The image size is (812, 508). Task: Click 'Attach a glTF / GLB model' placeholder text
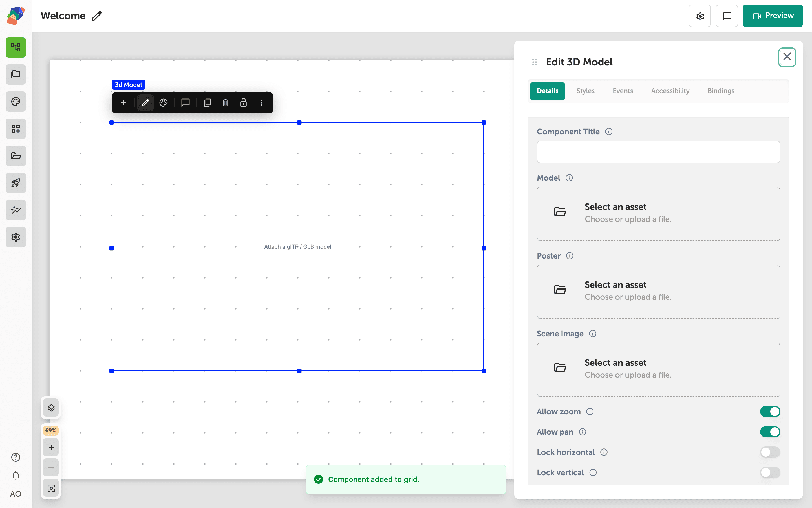pyautogui.click(x=298, y=247)
